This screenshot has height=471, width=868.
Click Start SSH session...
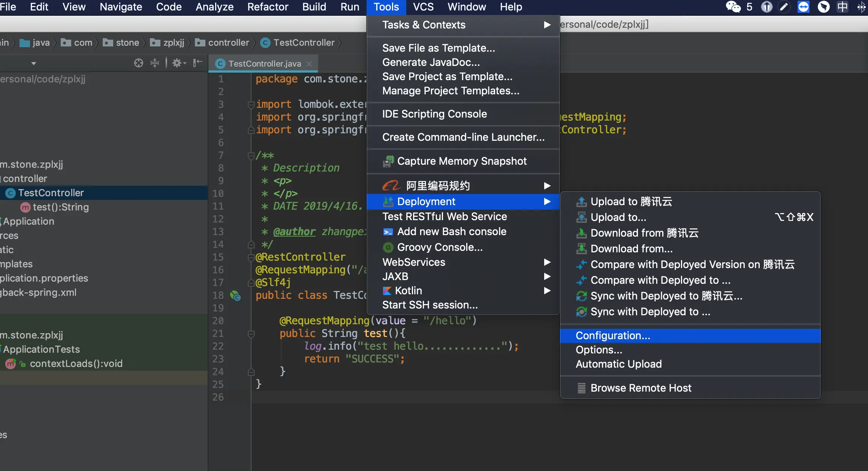click(430, 305)
